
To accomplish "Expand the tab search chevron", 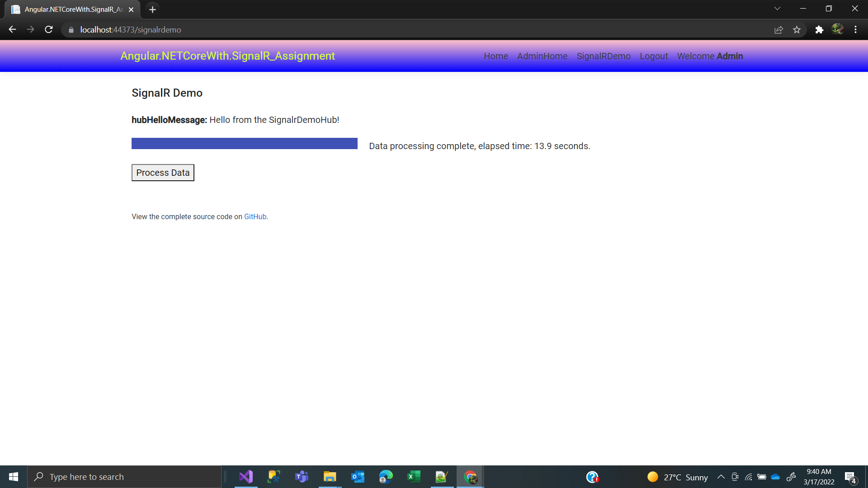I will coord(777,9).
